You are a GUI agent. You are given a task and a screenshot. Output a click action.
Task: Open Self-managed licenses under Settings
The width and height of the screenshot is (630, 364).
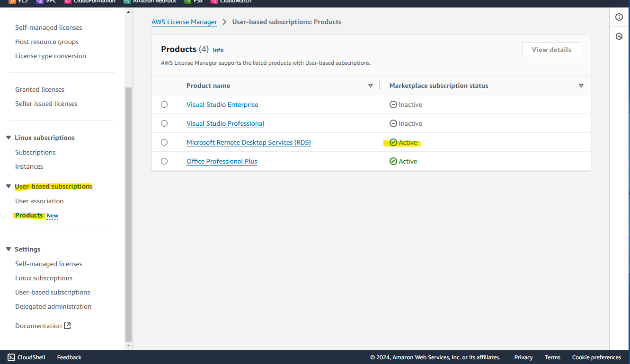click(x=49, y=264)
